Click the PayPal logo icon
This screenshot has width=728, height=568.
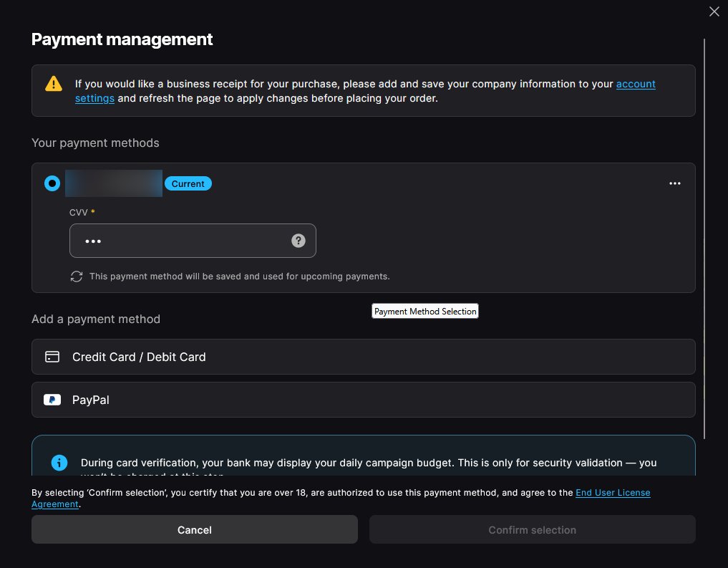[x=52, y=400]
